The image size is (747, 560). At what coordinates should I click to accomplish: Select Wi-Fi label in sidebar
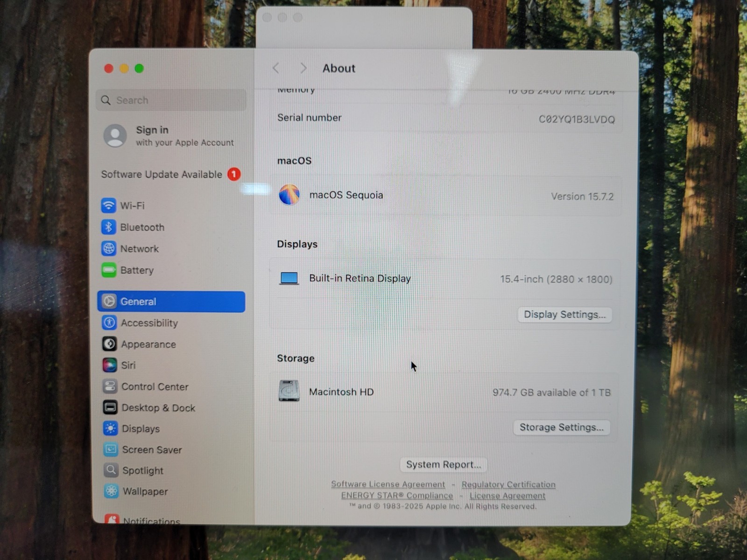[133, 206]
